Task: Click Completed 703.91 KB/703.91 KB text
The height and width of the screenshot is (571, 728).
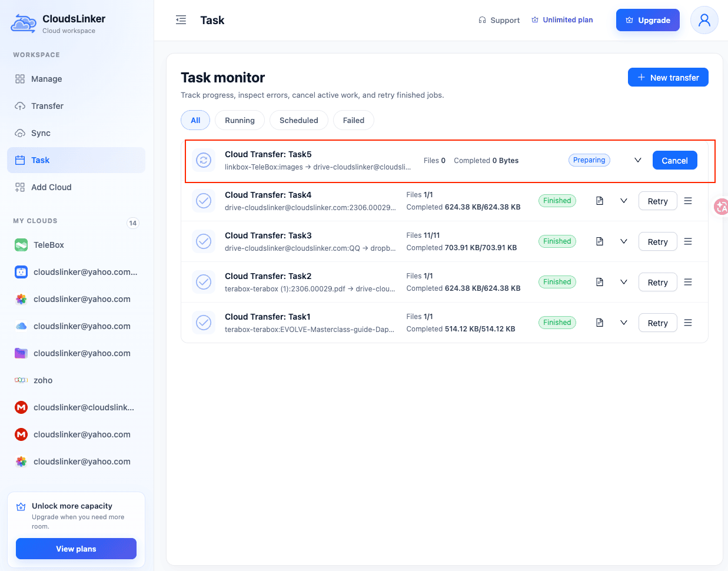Action: [462, 248]
